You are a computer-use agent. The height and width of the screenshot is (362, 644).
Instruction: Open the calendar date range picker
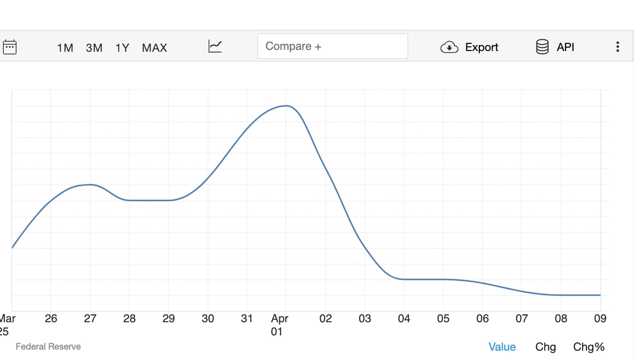pos(10,47)
